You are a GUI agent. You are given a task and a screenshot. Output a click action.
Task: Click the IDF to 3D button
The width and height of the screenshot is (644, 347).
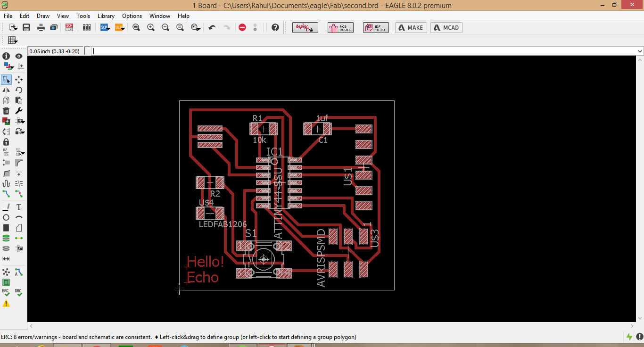click(x=376, y=28)
